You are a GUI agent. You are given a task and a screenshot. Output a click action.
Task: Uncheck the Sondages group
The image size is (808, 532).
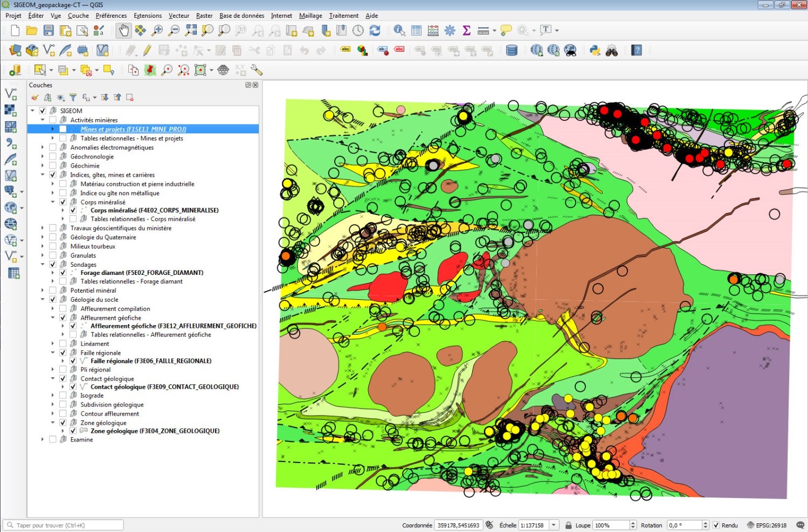pos(53,264)
